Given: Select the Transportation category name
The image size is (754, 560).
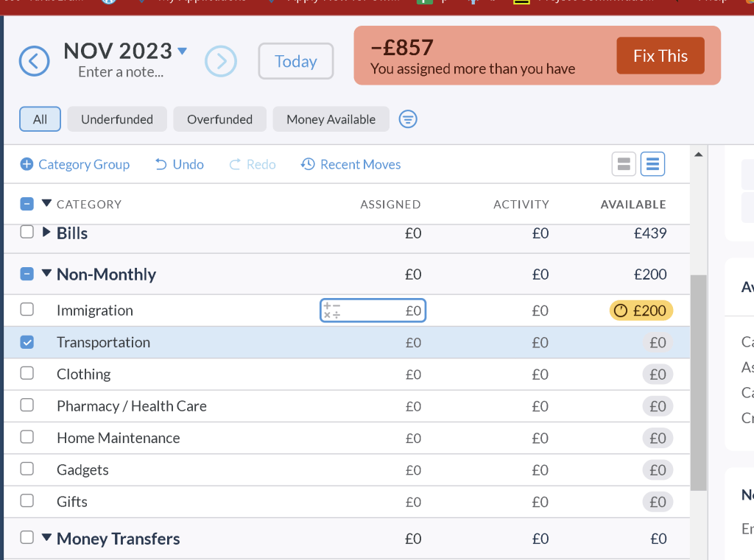Looking at the screenshot, I should coord(103,342).
